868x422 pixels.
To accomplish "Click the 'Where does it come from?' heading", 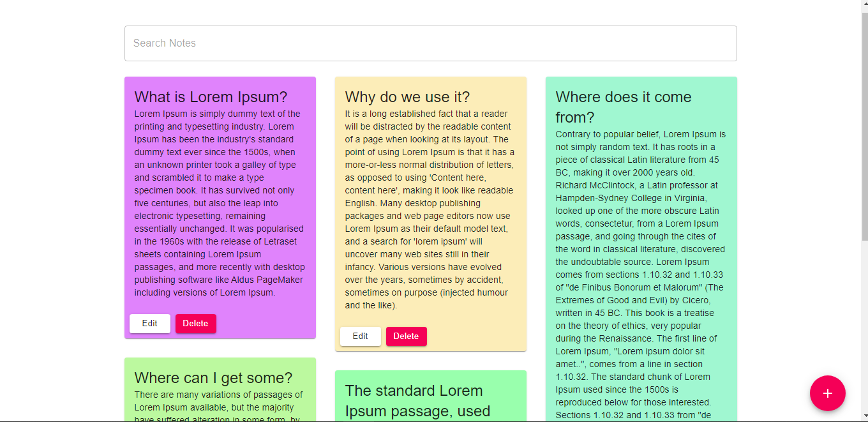I will (x=624, y=107).
